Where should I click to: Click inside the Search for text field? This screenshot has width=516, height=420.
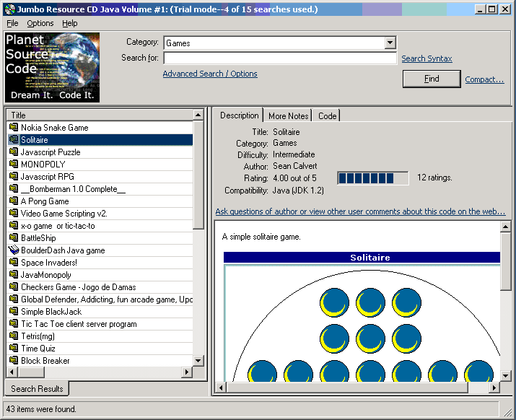[x=280, y=58]
